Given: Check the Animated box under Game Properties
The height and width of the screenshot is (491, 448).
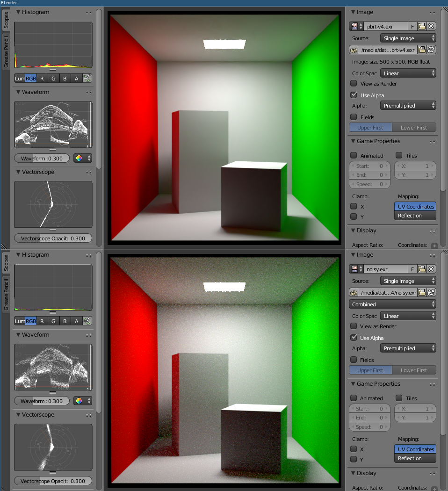Looking at the screenshot, I should click(x=354, y=155).
